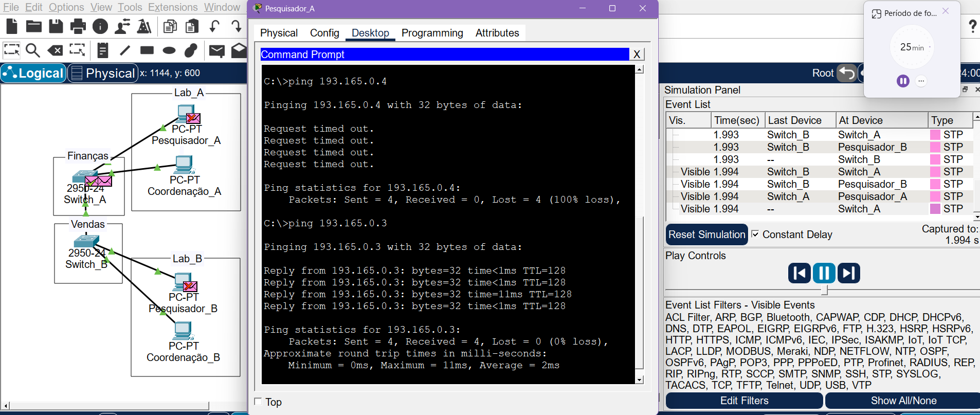
Task: Copy selection with the copy icon
Action: point(170,26)
